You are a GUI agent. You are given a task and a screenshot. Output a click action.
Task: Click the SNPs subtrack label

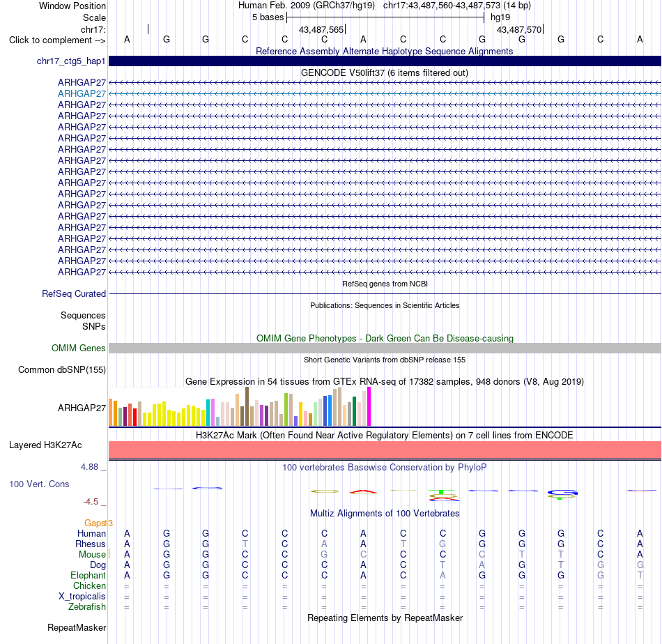94,326
